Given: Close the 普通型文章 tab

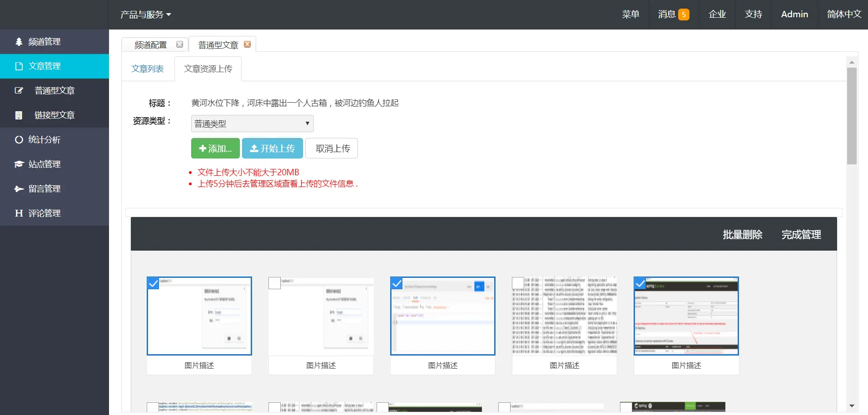Looking at the screenshot, I should (x=247, y=44).
